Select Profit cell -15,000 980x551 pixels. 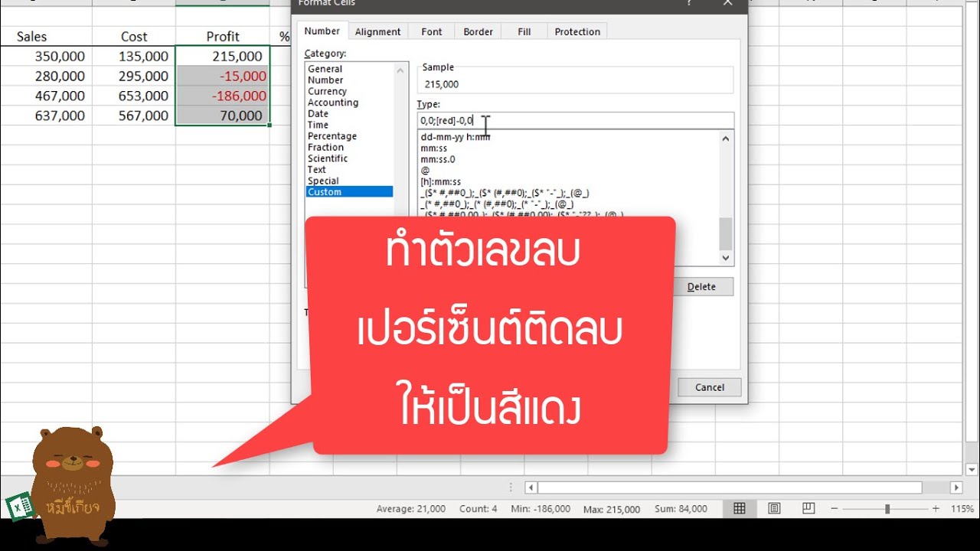pos(223,76)
